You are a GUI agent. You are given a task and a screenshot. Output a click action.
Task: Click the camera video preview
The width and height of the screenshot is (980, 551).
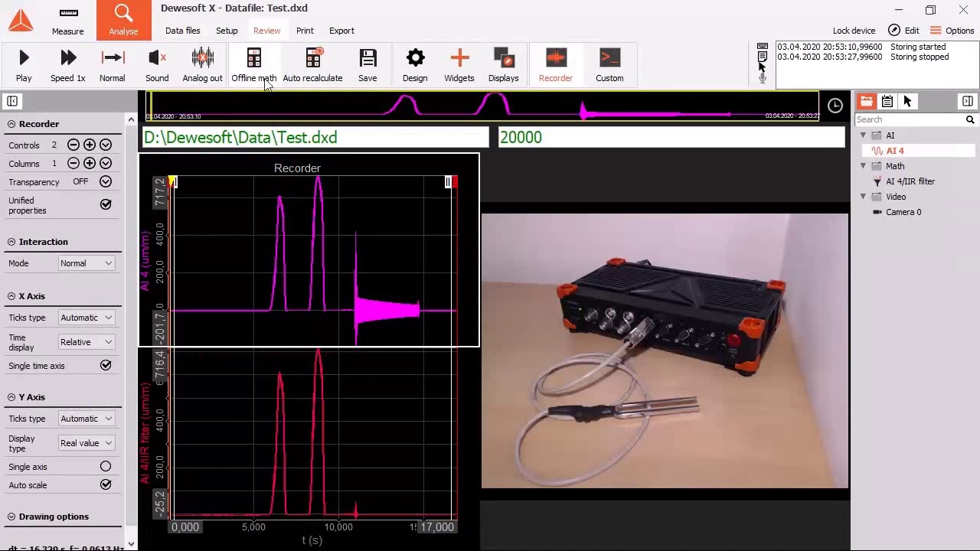665,350
